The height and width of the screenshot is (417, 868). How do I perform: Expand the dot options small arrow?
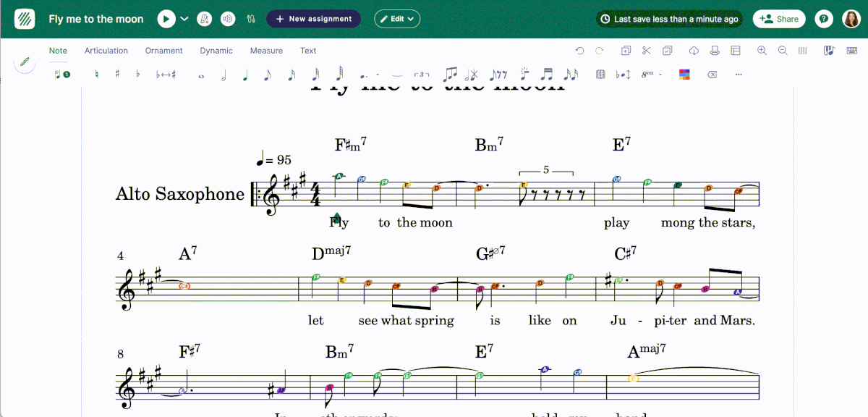click(377, 75)
